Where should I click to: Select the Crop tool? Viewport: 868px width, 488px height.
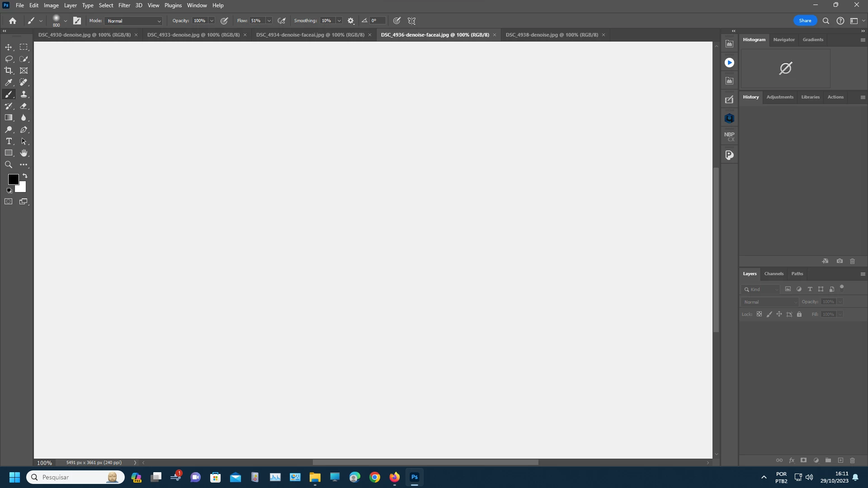[9, 70]
